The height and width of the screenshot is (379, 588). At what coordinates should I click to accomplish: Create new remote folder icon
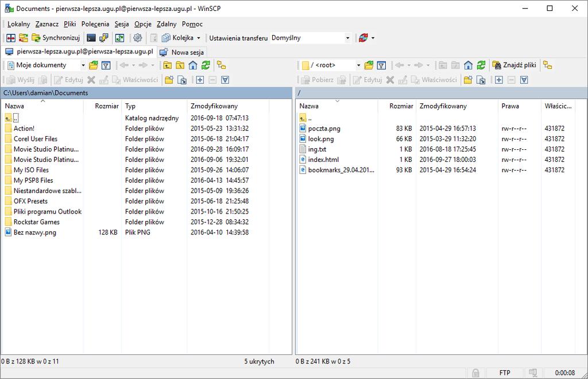click(468, 80)
